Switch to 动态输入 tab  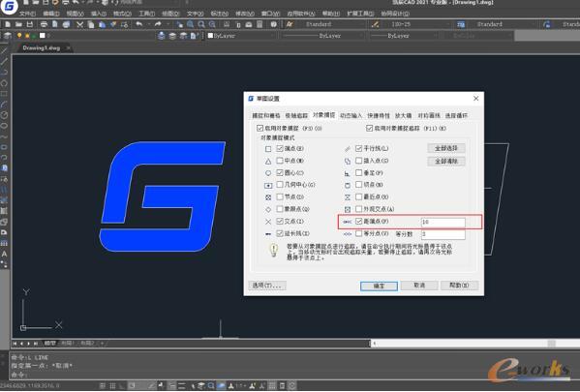click(x=351, y=116)
